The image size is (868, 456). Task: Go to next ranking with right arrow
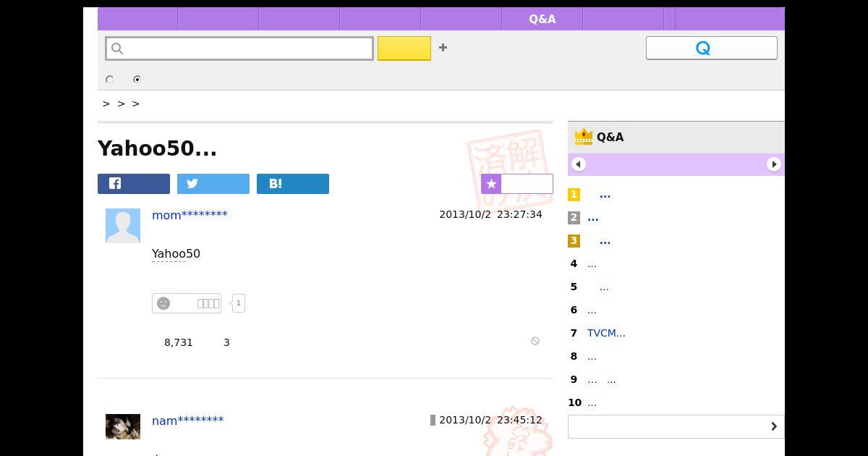click(x=774, y=164)
